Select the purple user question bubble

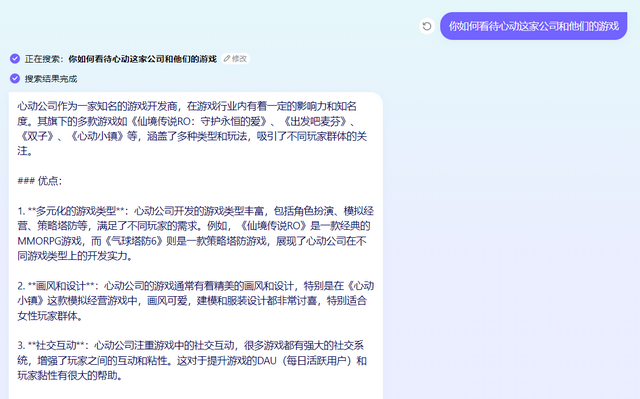533,26
